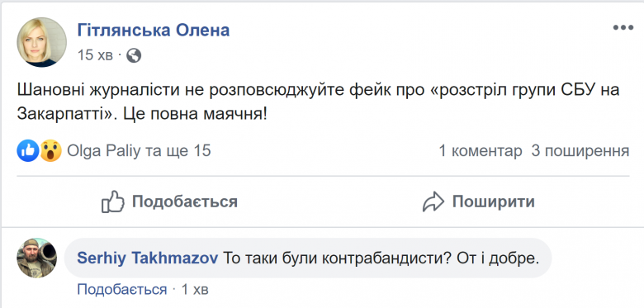Open the Serhiy Takhmazov commenter name link
This screenshot has width=644, height=308.
(148, 258)
